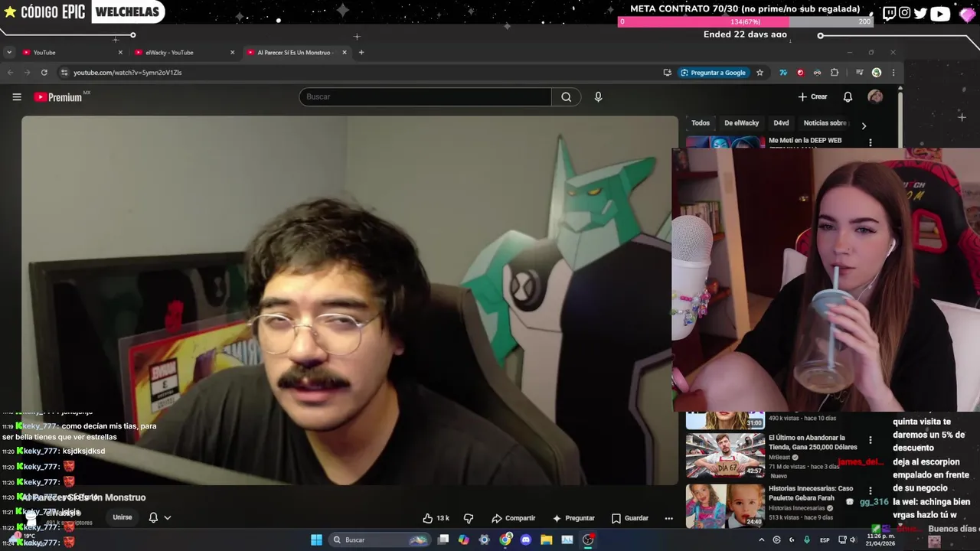Open the YouTube guide hamburger menu

(x=17, y=97)
